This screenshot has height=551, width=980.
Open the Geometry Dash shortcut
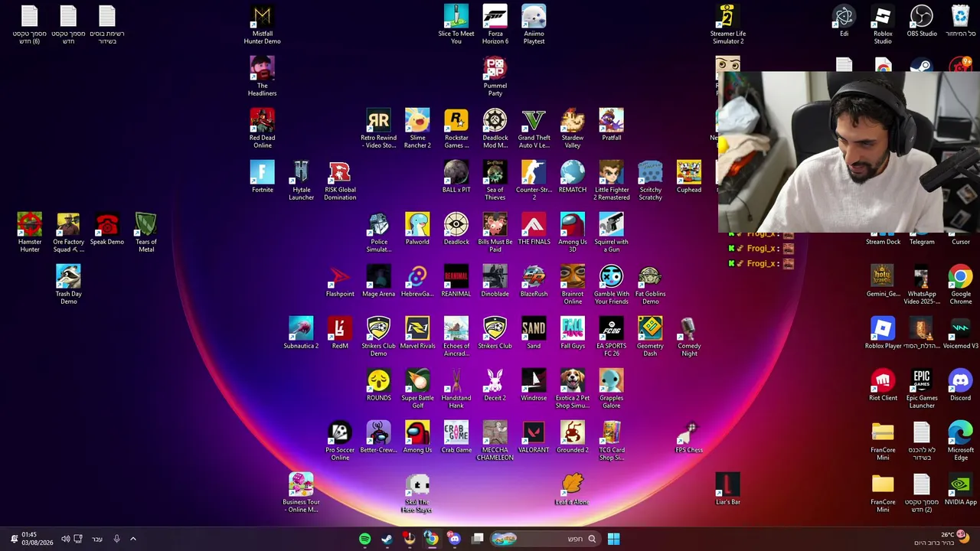[650, 337]
